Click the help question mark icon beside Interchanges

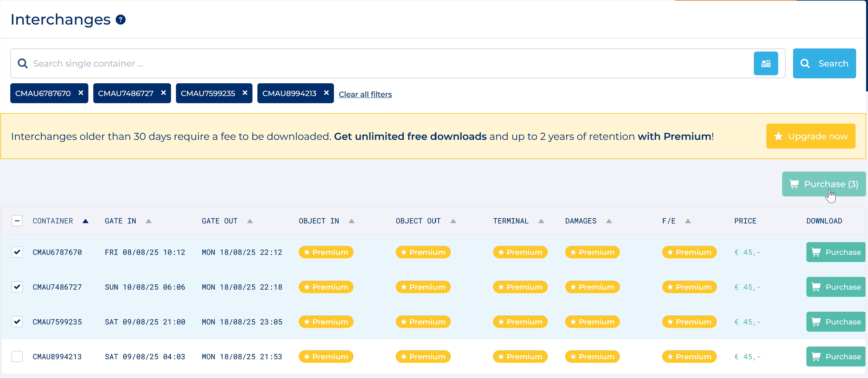120,20
